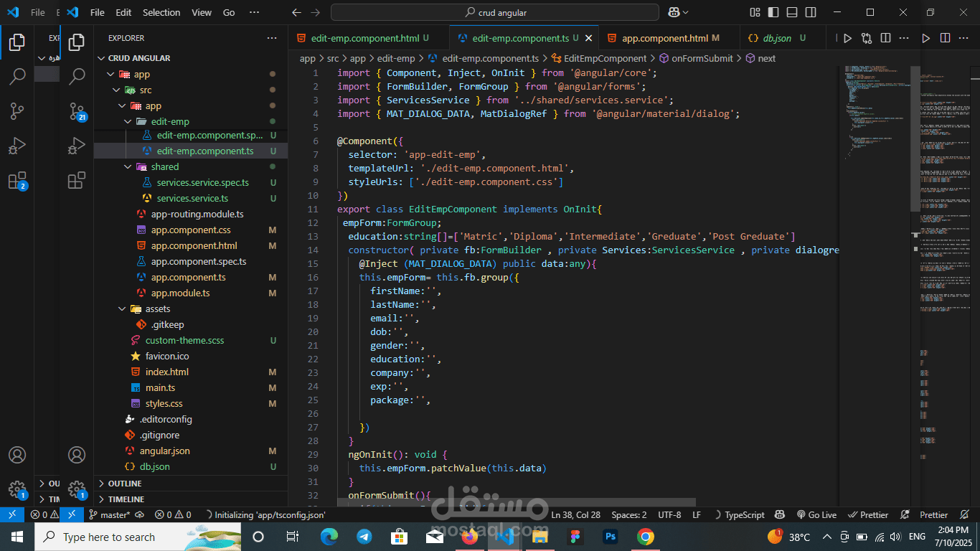Click Ln 38, Col 28 in status bar
This screenshot has width=980, height=551.
(x=575, y=514)
